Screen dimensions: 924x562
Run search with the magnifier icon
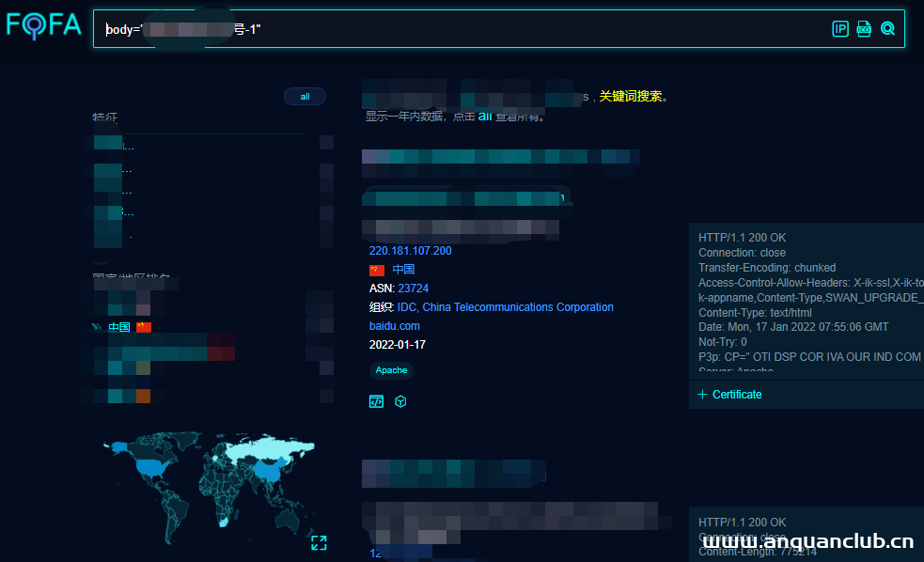pyautogui.click(x=887, y=29)
